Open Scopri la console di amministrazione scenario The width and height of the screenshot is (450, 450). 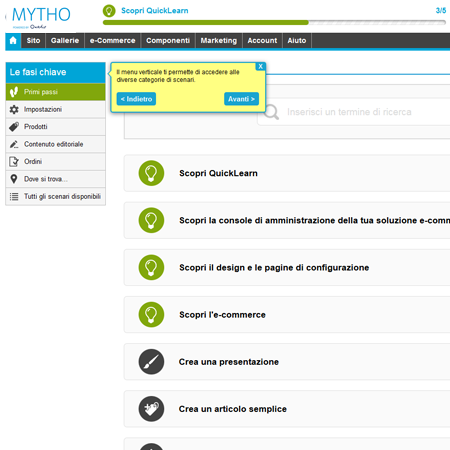coord(314,220)
